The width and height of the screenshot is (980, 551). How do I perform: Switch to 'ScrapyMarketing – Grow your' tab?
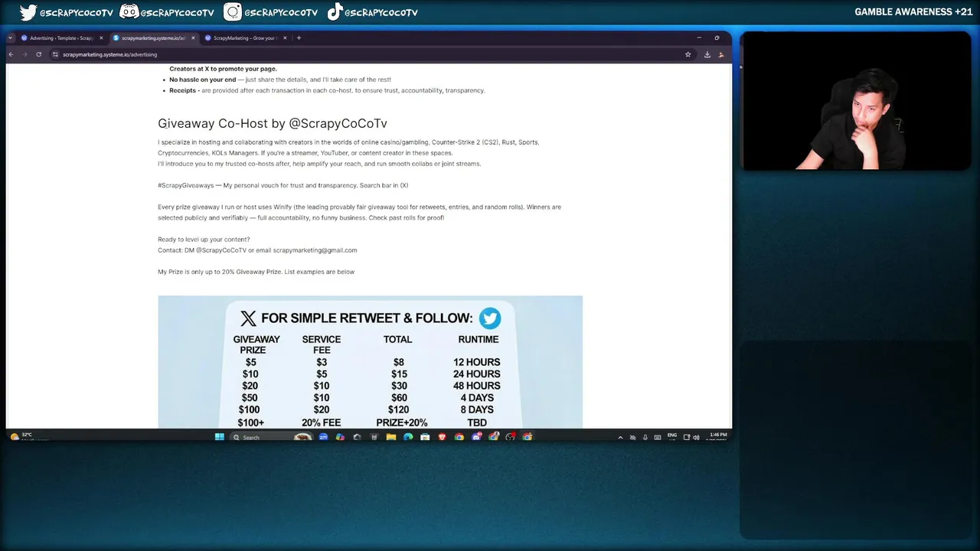[245, 37]
